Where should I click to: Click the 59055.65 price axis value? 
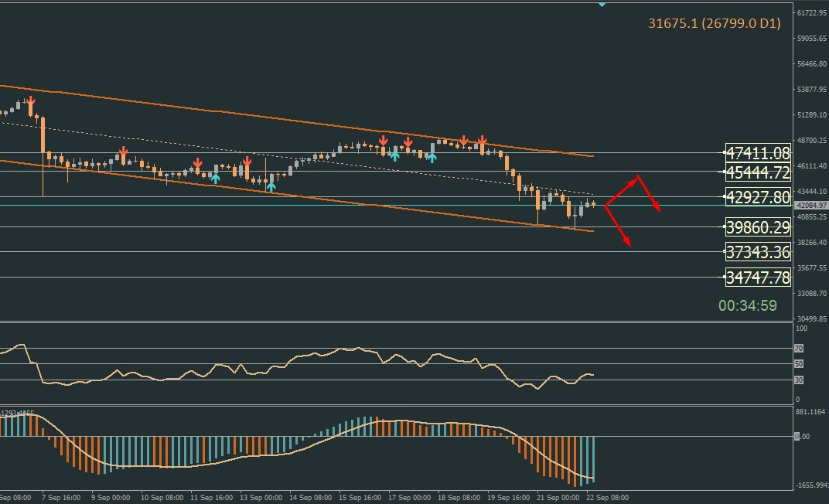[x=811, y=38]
